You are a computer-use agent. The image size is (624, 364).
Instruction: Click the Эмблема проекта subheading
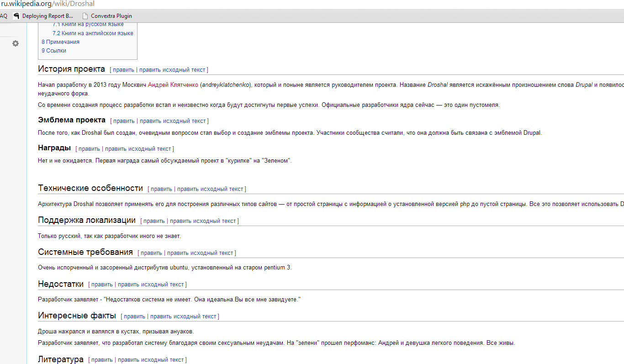[72, 120]
